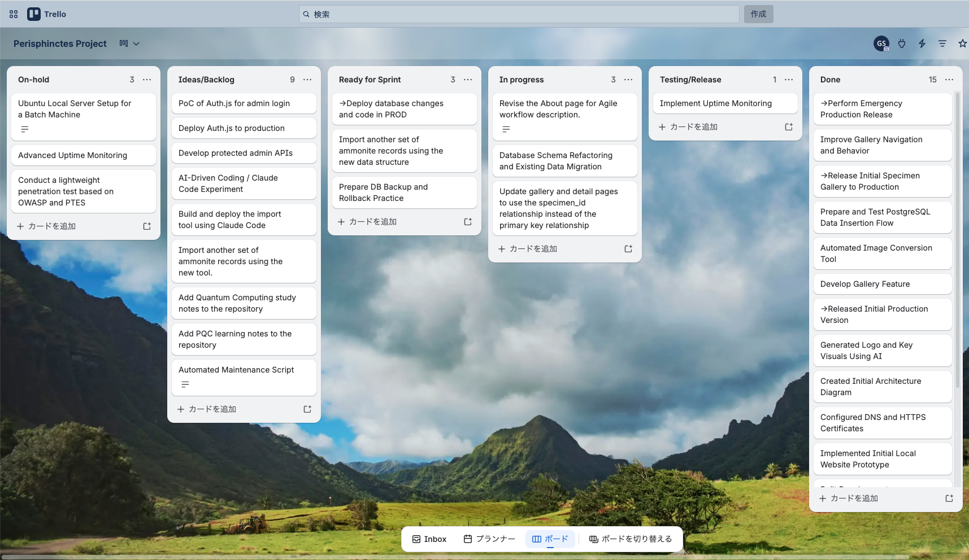Screen dimensions: 969x560
Task: Open the Add PQC learning notes card
Action: click(244, 339)
